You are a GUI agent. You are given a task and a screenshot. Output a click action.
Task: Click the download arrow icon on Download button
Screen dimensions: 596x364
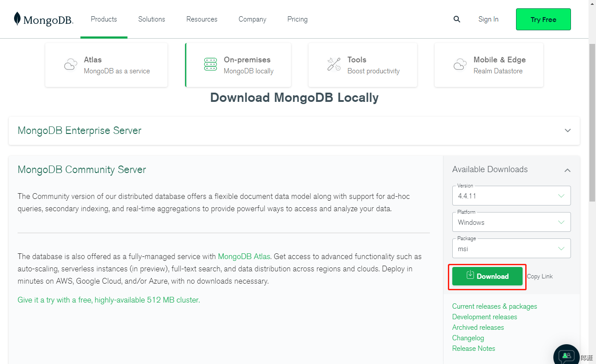click(x=470, y=275)
